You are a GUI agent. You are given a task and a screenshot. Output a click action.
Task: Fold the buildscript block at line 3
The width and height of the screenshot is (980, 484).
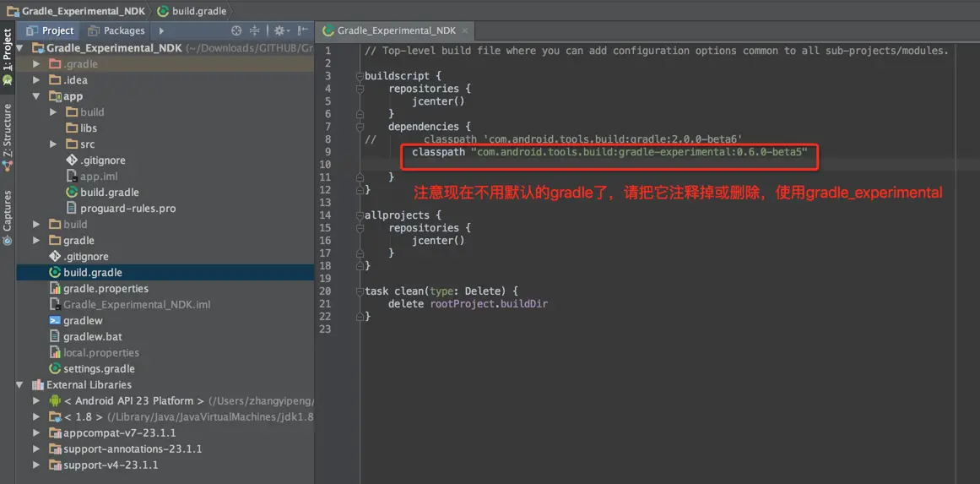tap(360, 76)
